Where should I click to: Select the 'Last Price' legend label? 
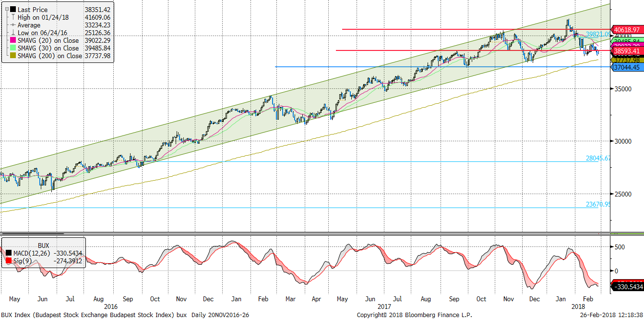tap(33, 10)
